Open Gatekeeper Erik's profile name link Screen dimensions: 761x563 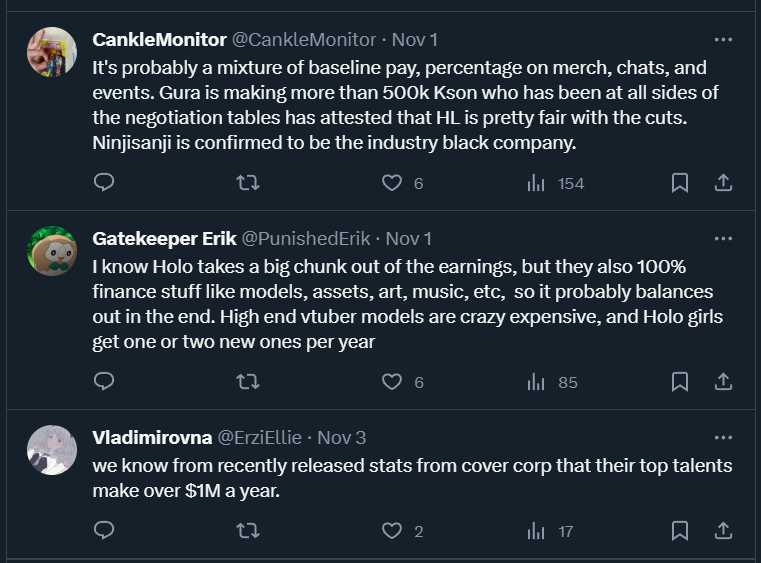pos(164,239)
